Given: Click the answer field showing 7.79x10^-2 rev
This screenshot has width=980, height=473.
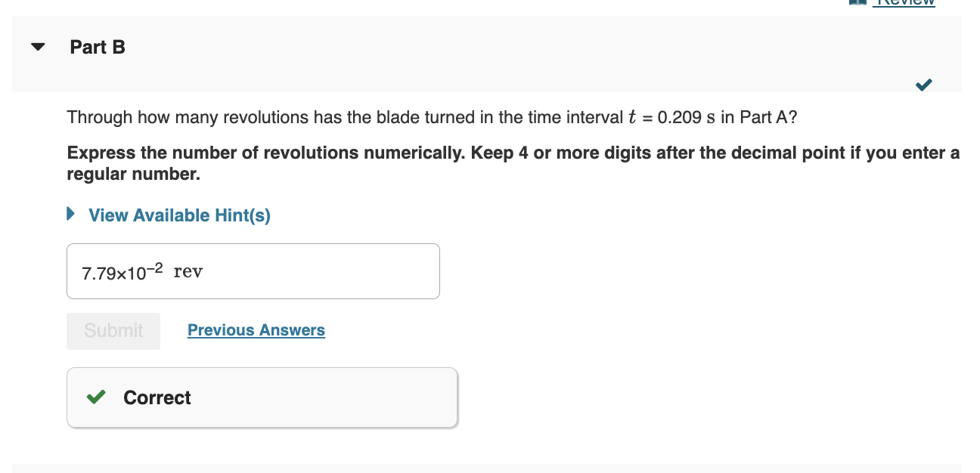Looking at the screenshot, I should pyautogui.click(x=253, y=271).
